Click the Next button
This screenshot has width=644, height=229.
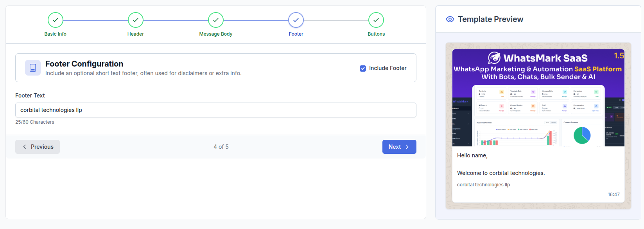point(399,147)
